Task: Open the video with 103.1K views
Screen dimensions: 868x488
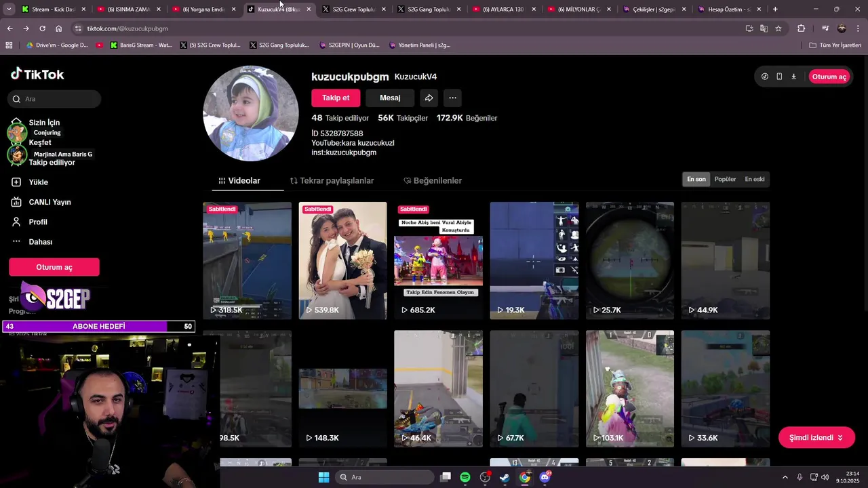Action: (x=630, y=388)
